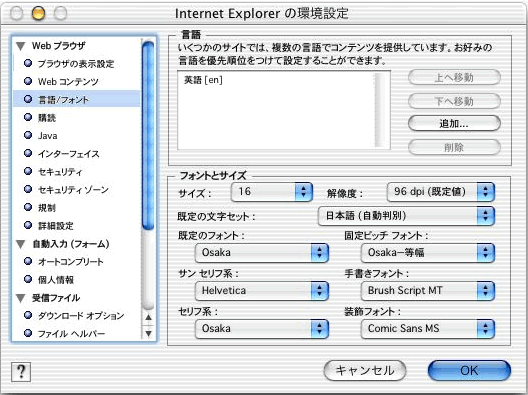Select 規制 in the sidebar

pyautogui.click(x=76, y=208)
